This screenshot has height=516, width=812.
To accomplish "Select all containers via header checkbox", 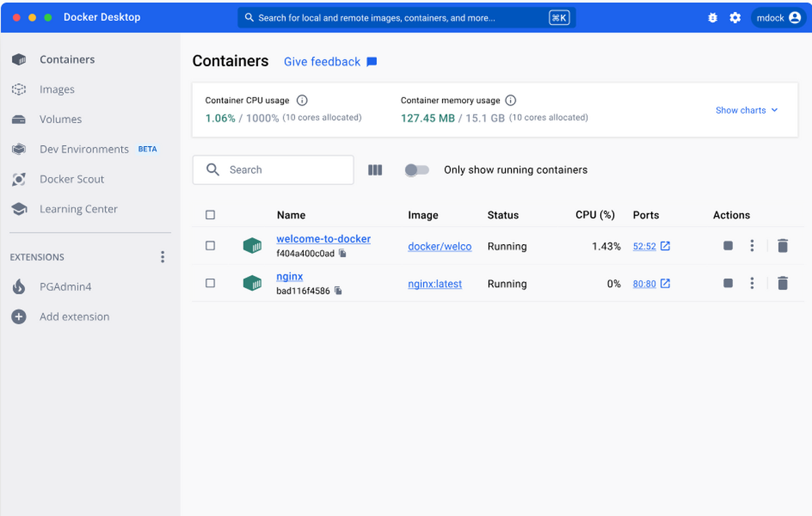I will pos(210,214).
